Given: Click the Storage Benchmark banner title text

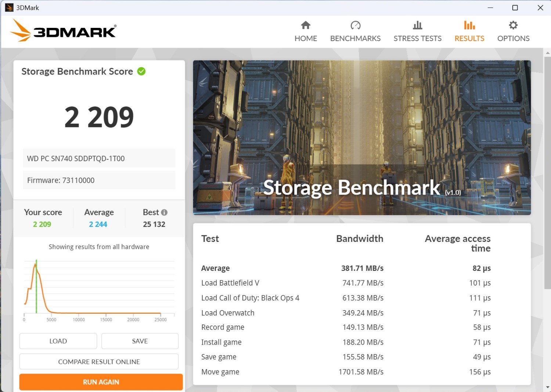Looking at the screenshot, I should 352,188.
